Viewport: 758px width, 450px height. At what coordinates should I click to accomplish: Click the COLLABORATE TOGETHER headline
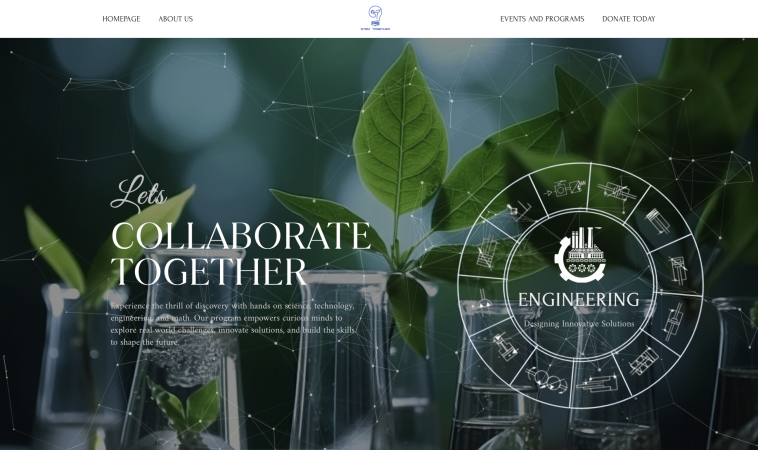[241, 254]
